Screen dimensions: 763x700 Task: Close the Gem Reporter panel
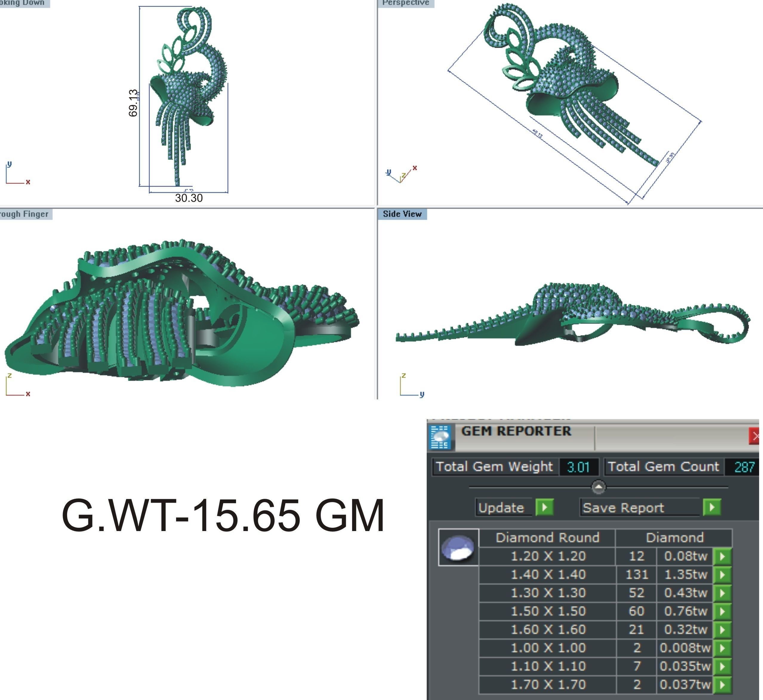[x=755, y=436]
